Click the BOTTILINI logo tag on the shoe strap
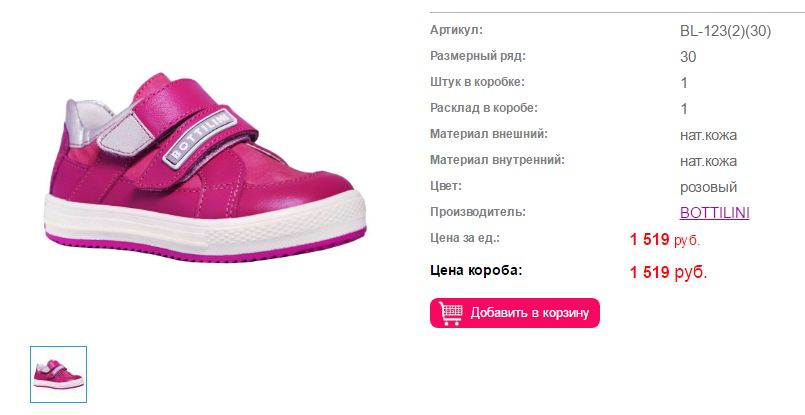This screenshot has width=805, height=415. click(x=200, y=139)
